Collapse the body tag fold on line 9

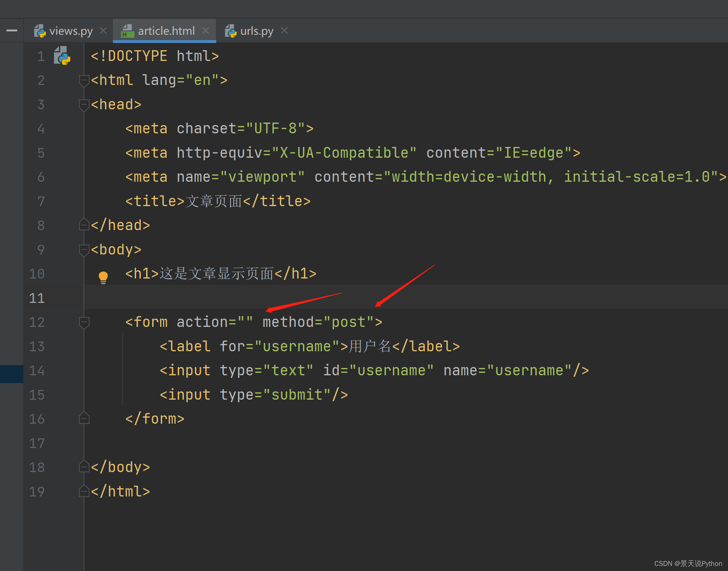click(x=84, y=250)
